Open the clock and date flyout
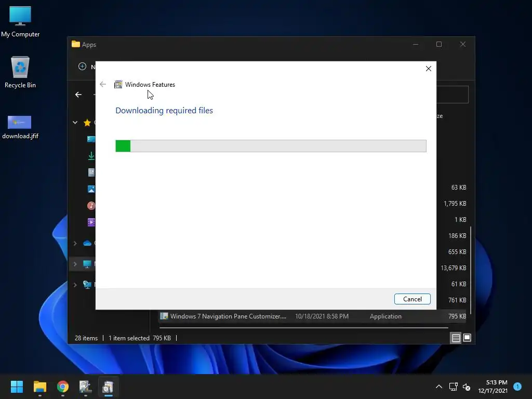Screen dimensions: 532x399 (x=493, y=387)
